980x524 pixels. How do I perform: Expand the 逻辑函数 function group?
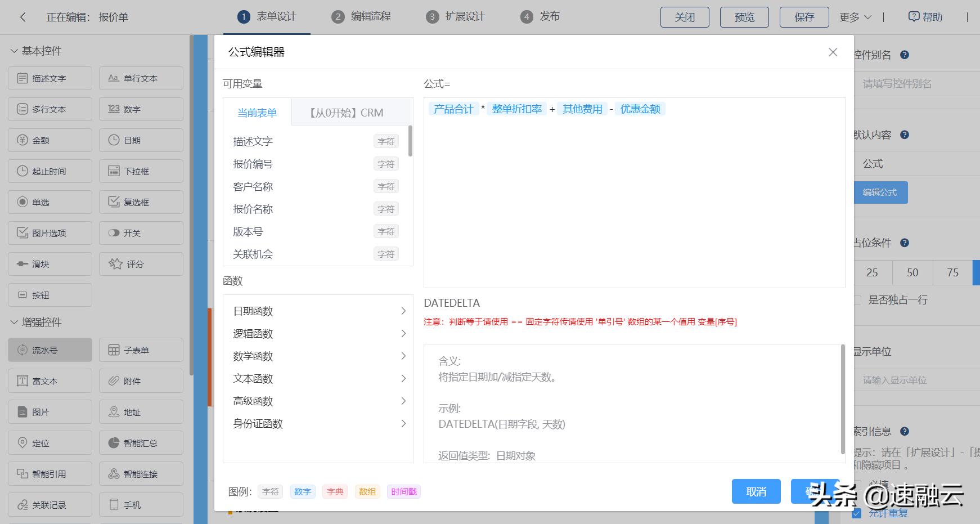(318, 333)
